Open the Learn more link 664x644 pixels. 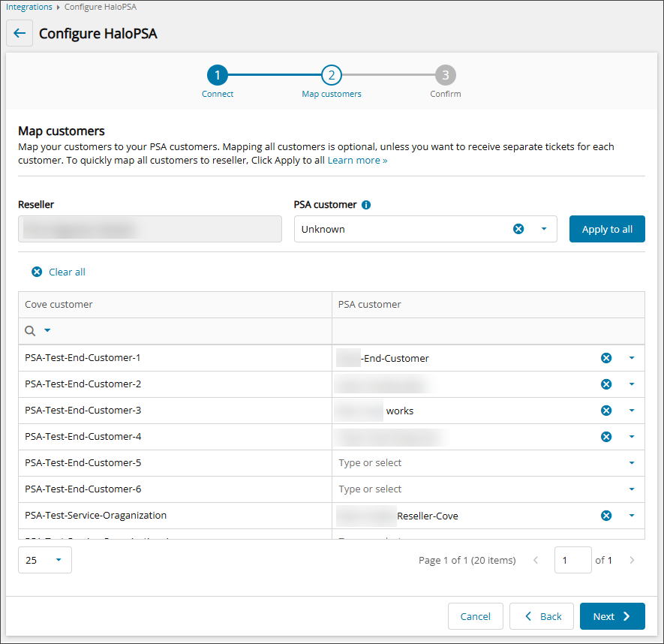[x=357, y=161]
